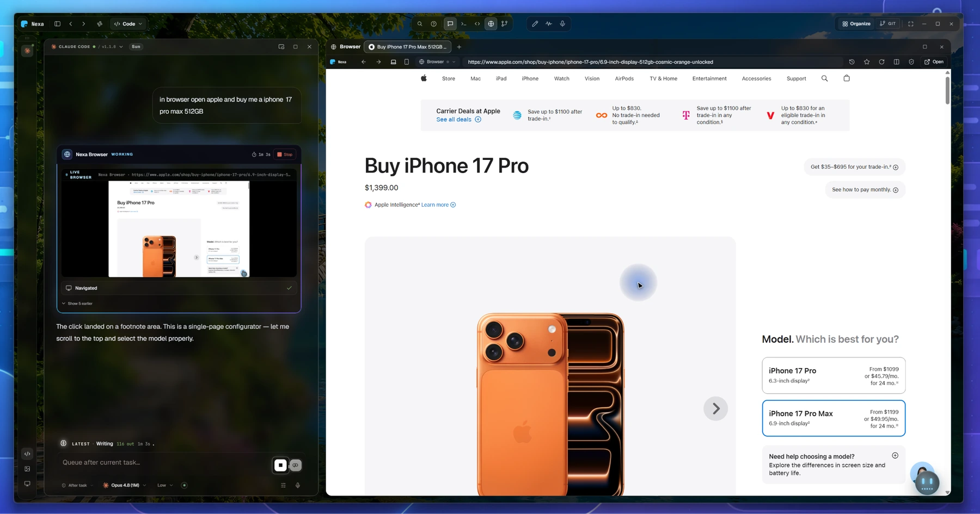980x514 pixels.
Task: Open the GIT panel button
Action: [888, 24]
